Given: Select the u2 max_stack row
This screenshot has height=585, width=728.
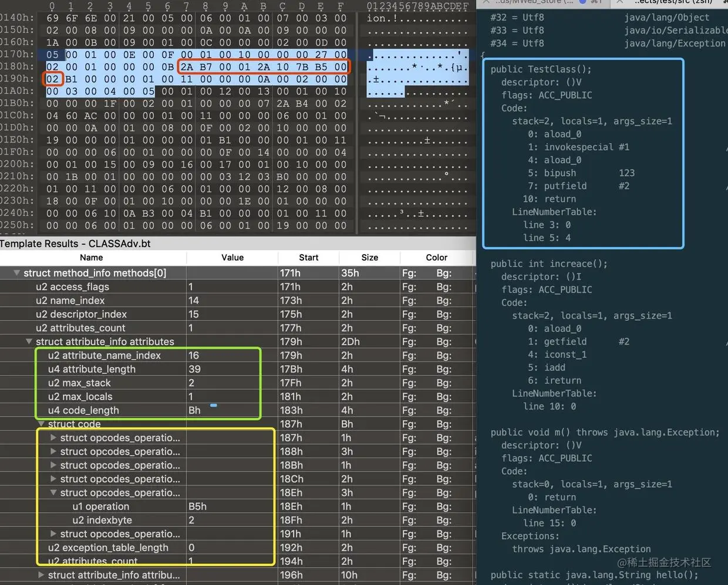Looking at the screenshot, I should [x=237, y=383].
